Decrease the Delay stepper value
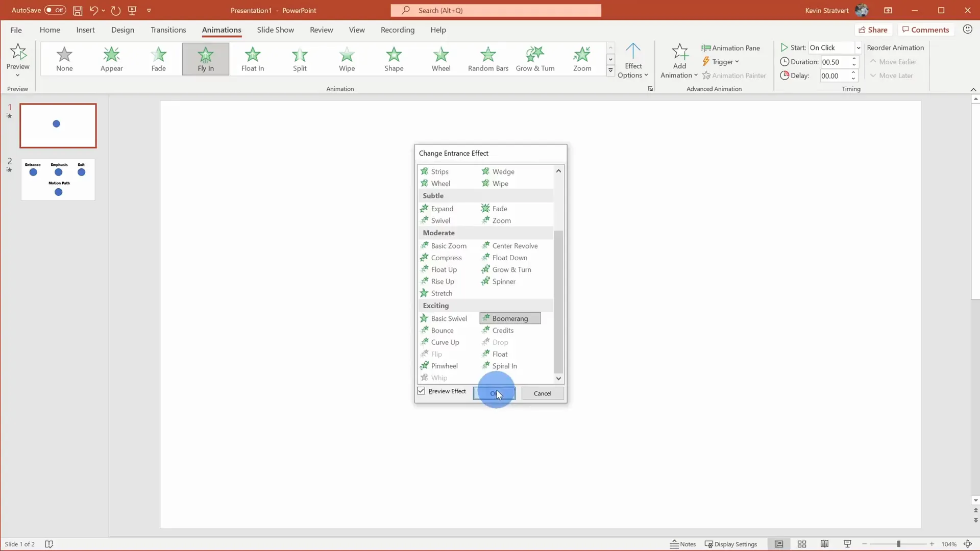Screen dimensions: 980x551 [853, 79]
